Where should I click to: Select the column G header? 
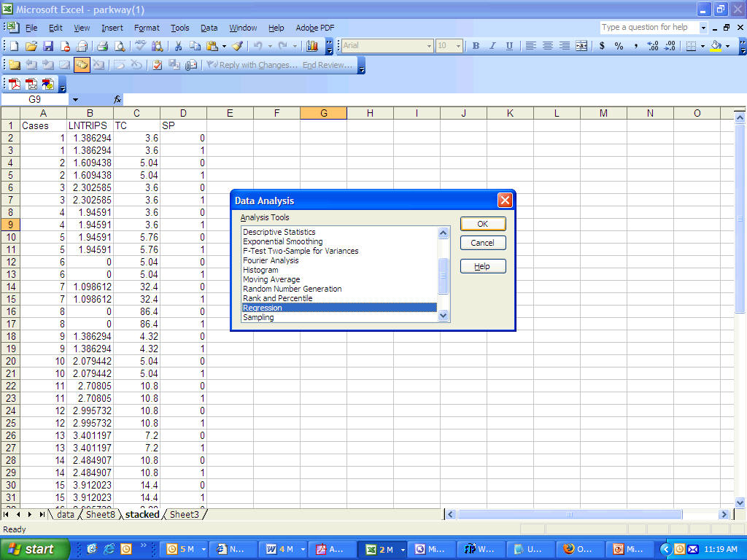[x=323, y=113]
